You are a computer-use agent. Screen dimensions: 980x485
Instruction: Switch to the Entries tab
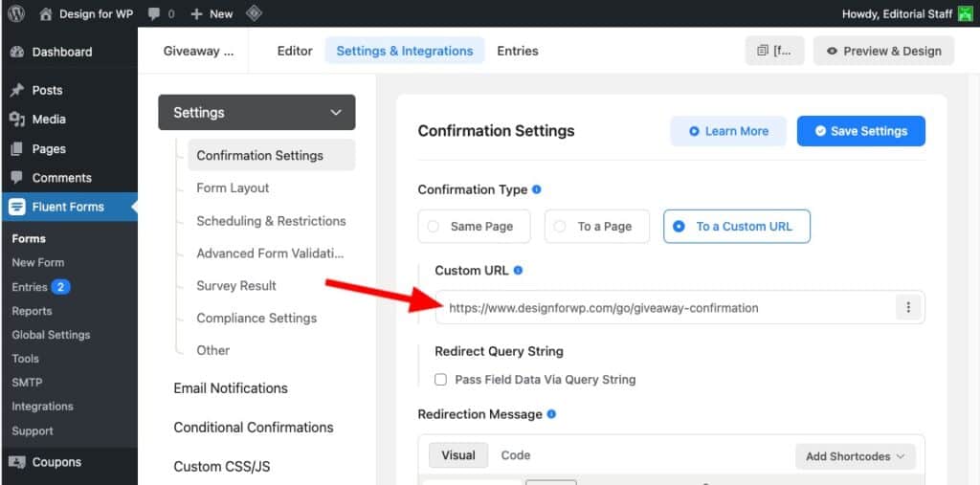click(x=517, y=51)
